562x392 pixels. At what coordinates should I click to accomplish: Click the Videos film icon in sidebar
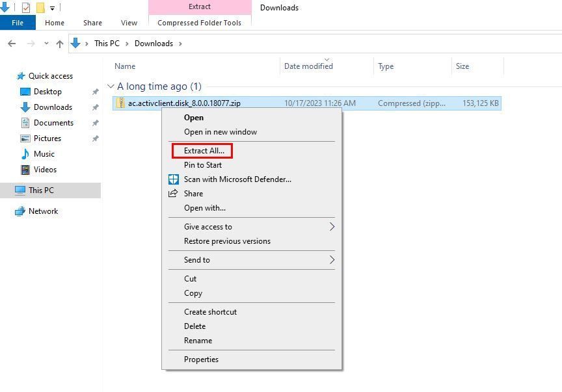tap(25, 170)
